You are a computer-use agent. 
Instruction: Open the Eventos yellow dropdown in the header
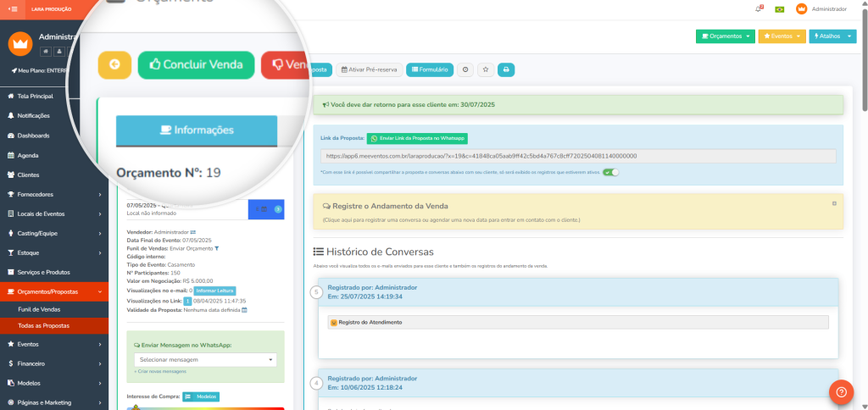coord(782,36)
